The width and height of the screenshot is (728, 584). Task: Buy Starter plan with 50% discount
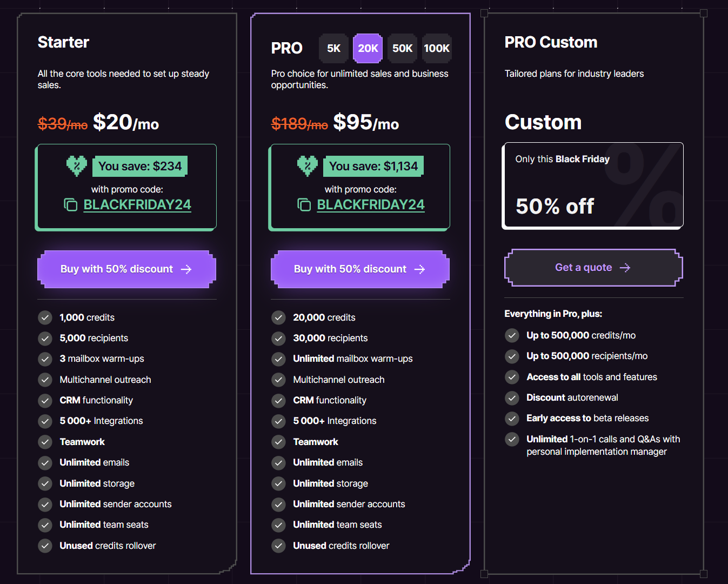[x=126, y=269]
